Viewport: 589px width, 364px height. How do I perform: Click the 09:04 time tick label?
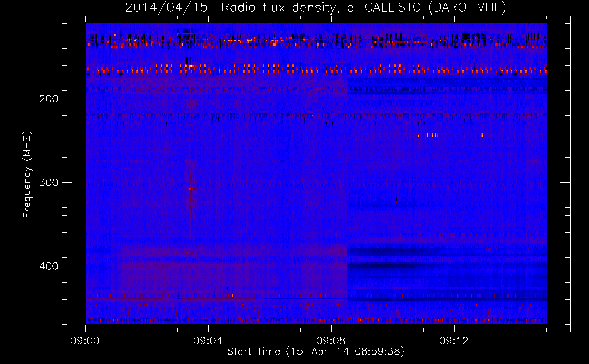[208, 341]
